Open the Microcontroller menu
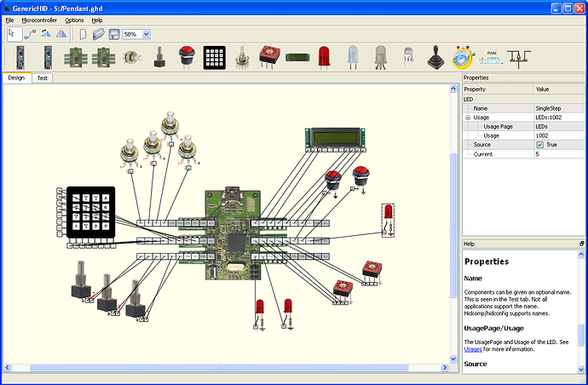588x385 pixels. tap(39, 20)
